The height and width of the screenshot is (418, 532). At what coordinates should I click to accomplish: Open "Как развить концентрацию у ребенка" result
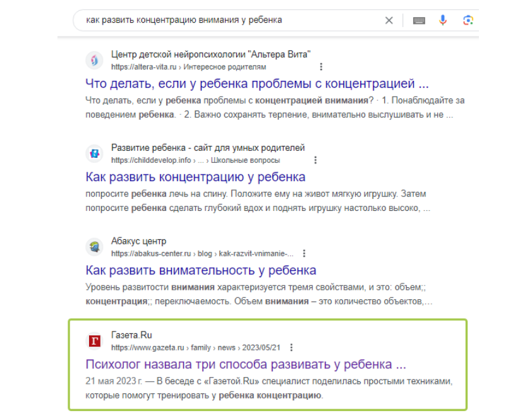195,177
